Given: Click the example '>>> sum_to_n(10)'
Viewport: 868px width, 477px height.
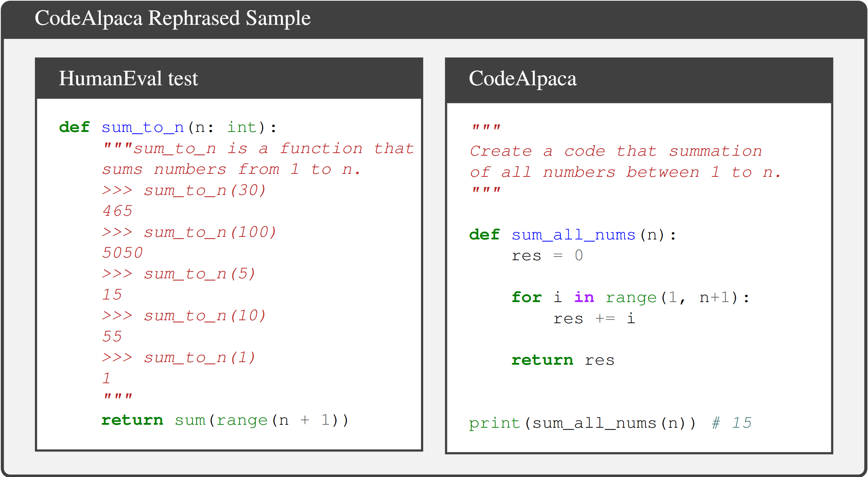Looking at the screenshot, I should [x=184, y=316].
